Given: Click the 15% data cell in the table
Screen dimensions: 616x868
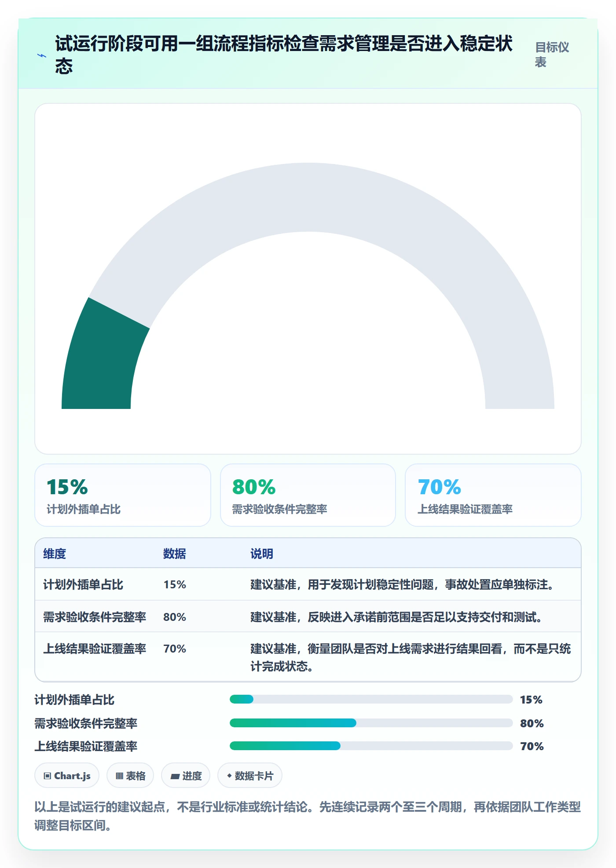Looking at the screenshot, I should (x=175, y=584).
